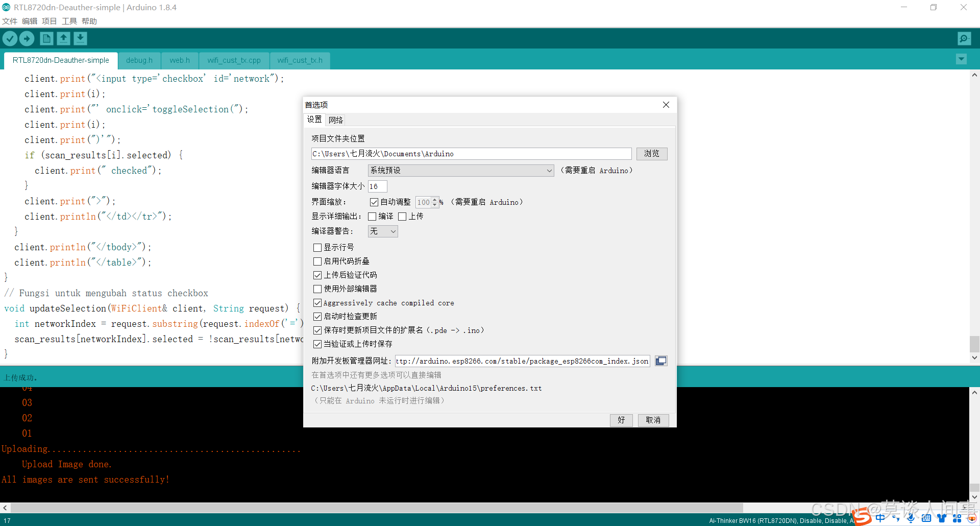Screen dimensions: 980x526
Task: Click the code editor vertical scrollbar thumb
Action: coord(974,344)
